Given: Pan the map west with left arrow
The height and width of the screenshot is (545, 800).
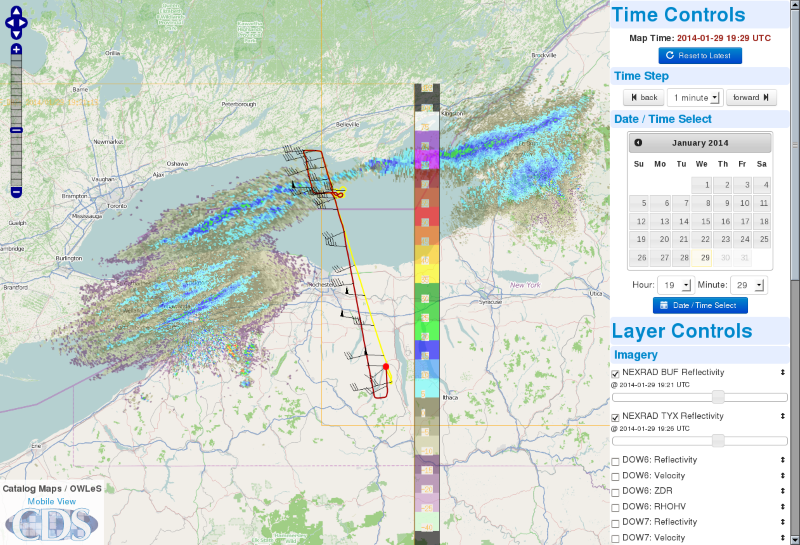Looking at the screenshot, I should [x=7, y=24].
